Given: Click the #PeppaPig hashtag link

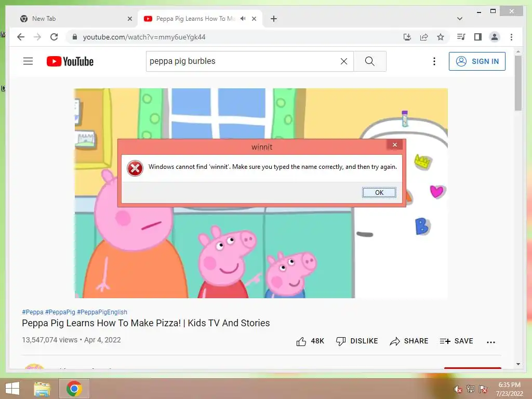Looking at the screenshot, I should coord(60,312).
